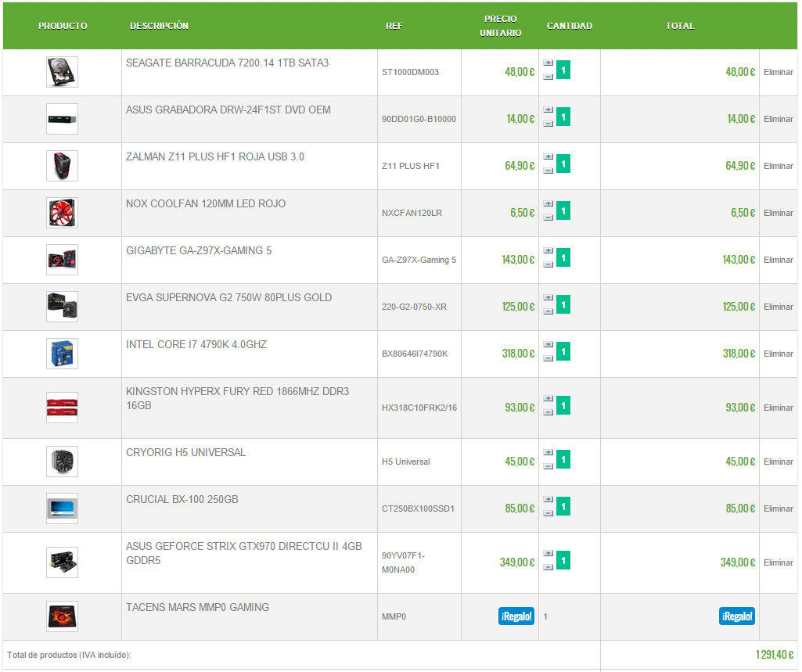Decrease quantity of Intel Core i7 4790K

click(548, 359)
